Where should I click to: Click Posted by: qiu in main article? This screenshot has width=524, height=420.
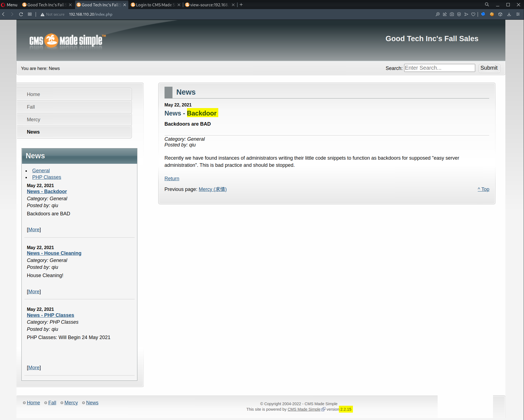[180, 145]
